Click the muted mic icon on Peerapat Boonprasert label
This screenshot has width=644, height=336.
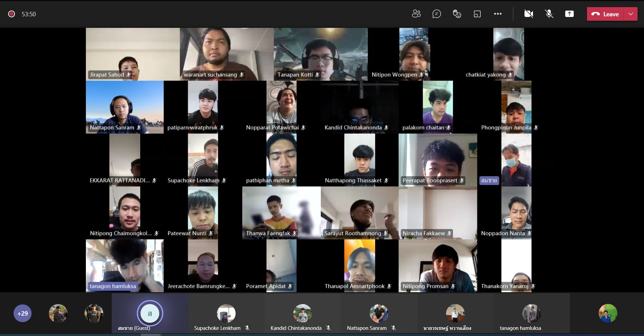point(462,181)
